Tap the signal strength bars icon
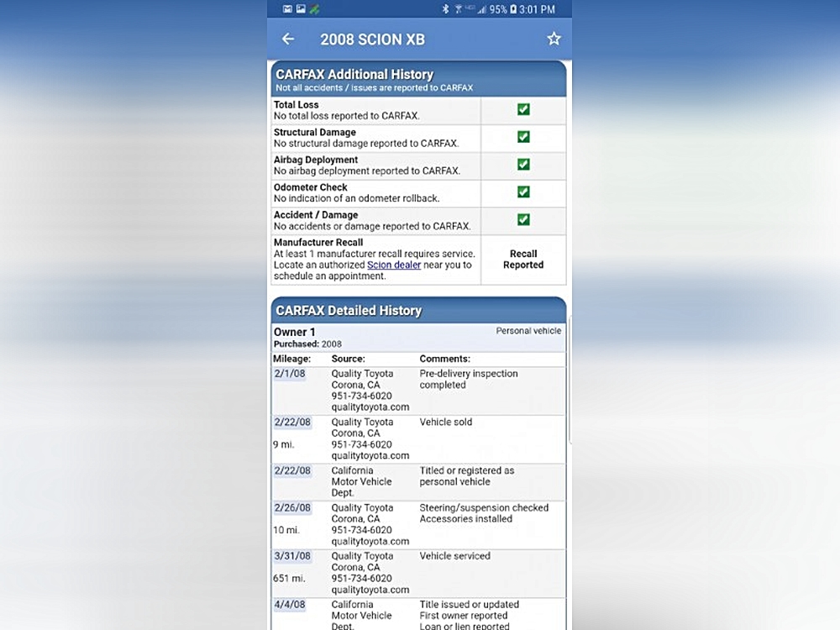840x630 pixels. 482,9
